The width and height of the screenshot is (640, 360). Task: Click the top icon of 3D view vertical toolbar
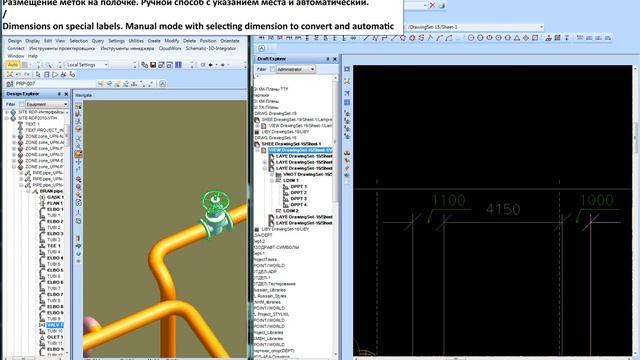pyautogui.click(x=78, y=106)
